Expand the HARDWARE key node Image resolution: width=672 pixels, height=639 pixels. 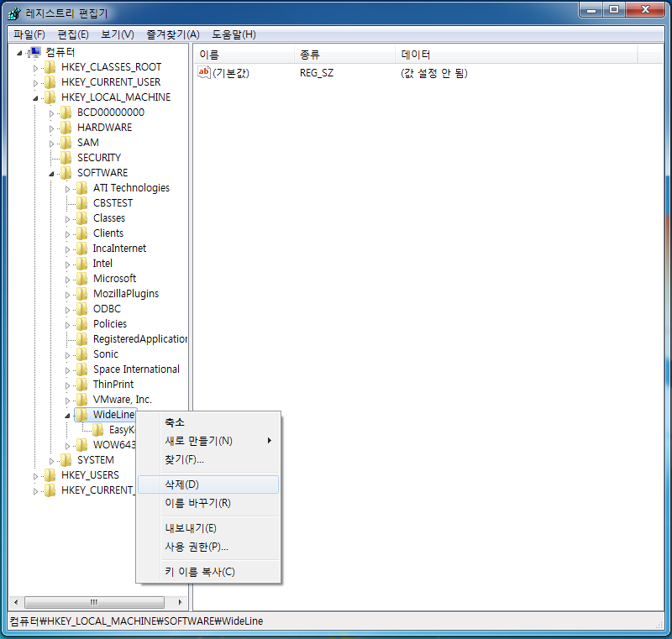click(x=52, y=128)
